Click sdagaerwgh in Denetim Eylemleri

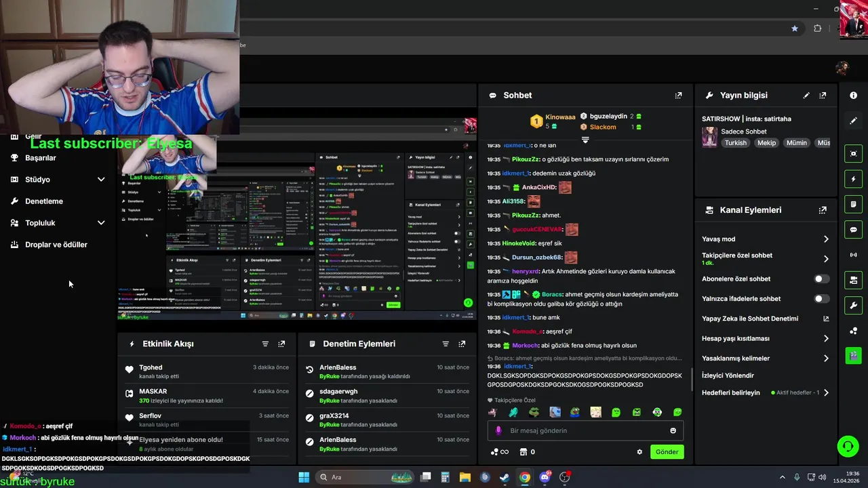tap(338, 392)
